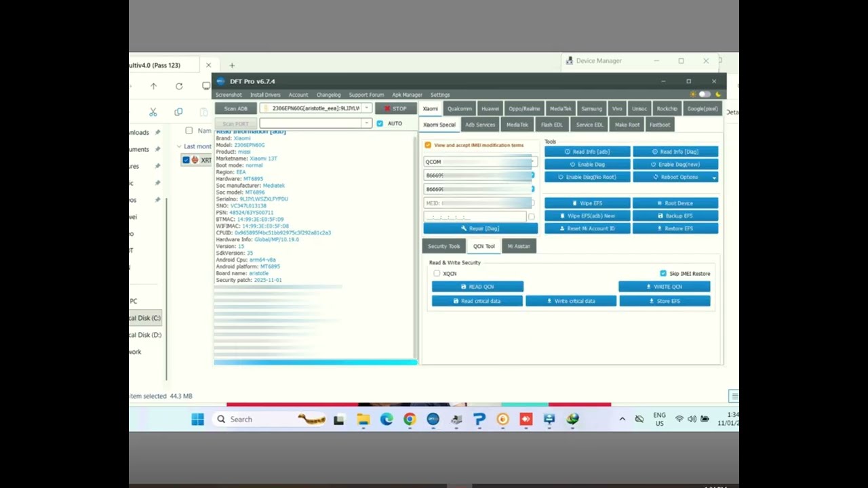Image resolution: width=868 pixels, height=488 pixels.
Task: Expand the Reboot Options dropdown arrow
Action: (714, 178)
